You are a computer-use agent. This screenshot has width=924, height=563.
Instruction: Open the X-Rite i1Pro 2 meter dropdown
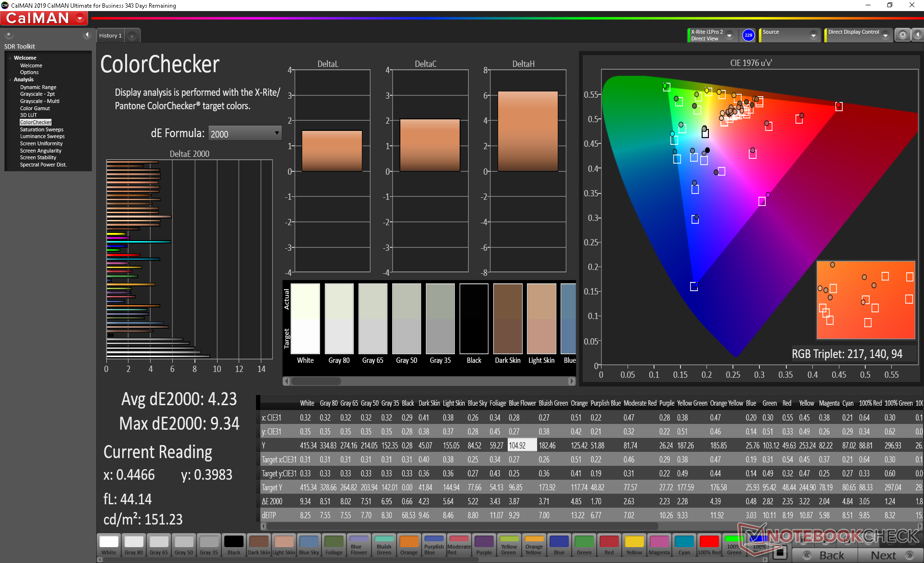click(730, 35)
